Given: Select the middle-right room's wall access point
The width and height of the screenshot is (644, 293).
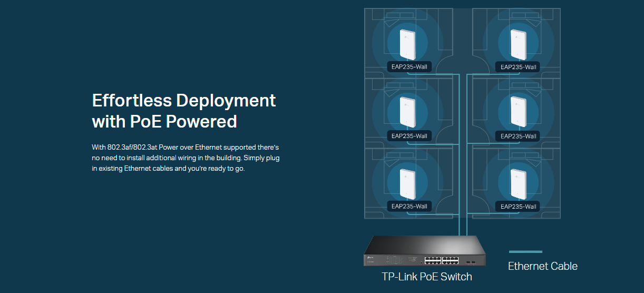Looking at the screenshot, I should pyautogui.click(x=519, y=112).
